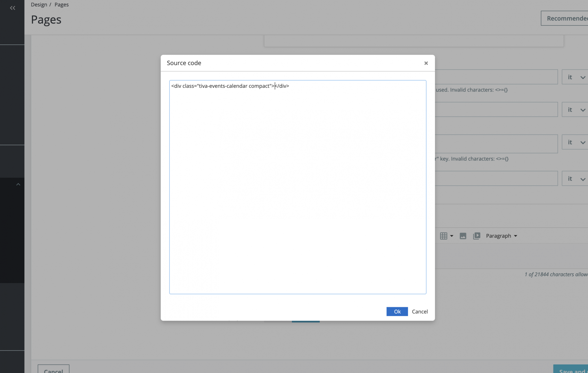Click the Save and button bottom right
This screenshot has height=373, width=588.
[x=571, y=370]
